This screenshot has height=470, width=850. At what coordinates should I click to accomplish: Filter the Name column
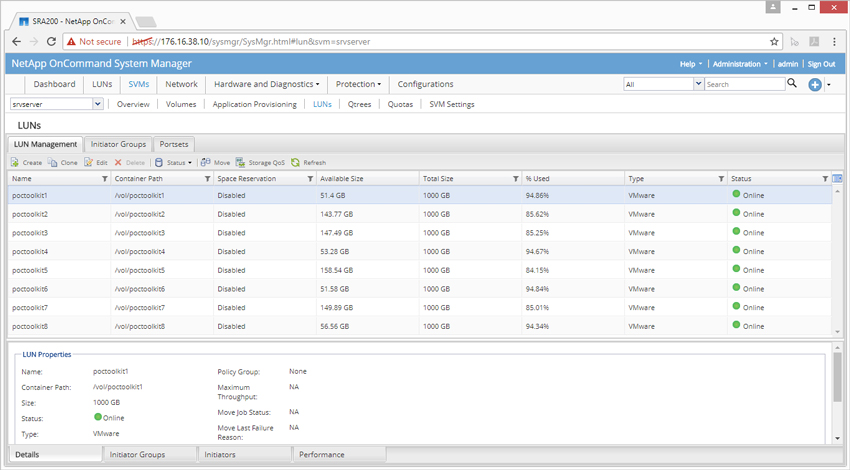(x=105, y=178)
